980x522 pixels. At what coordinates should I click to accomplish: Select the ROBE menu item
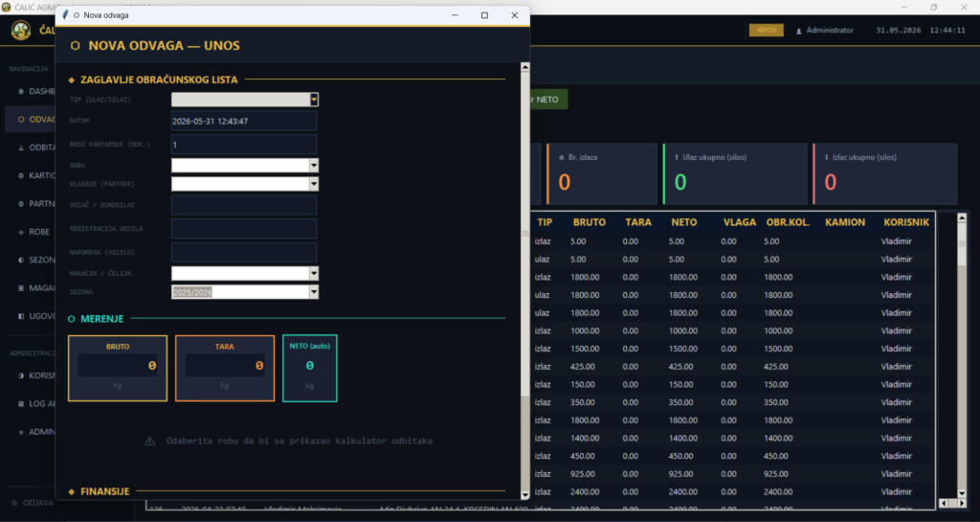point(38,232)
